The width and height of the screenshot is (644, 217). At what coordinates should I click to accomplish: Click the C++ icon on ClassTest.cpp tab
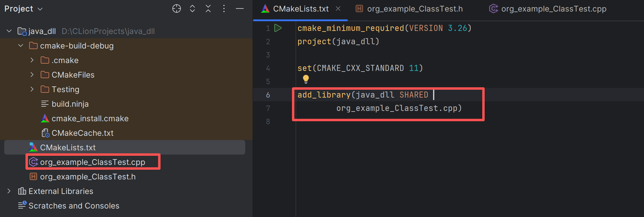493,8
